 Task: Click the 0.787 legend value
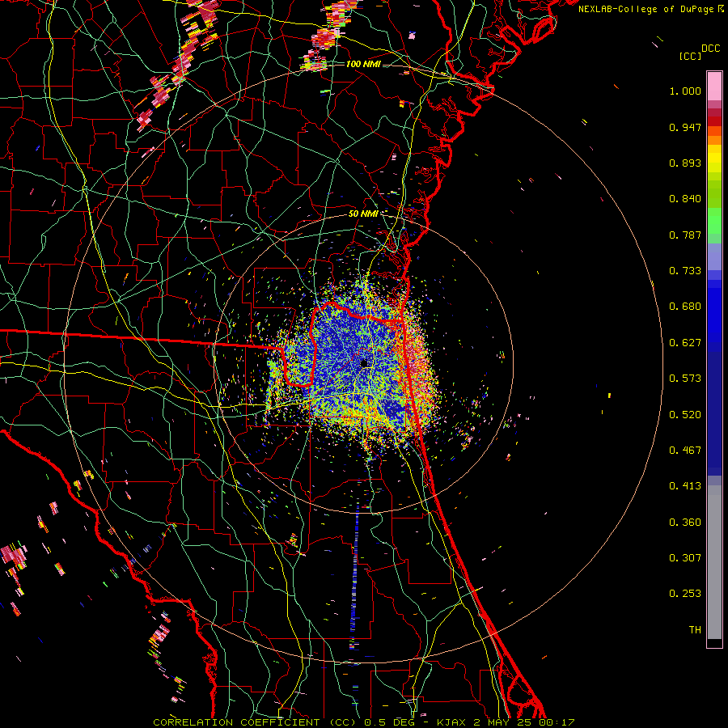pyautogui.click(x=685, y=235)
